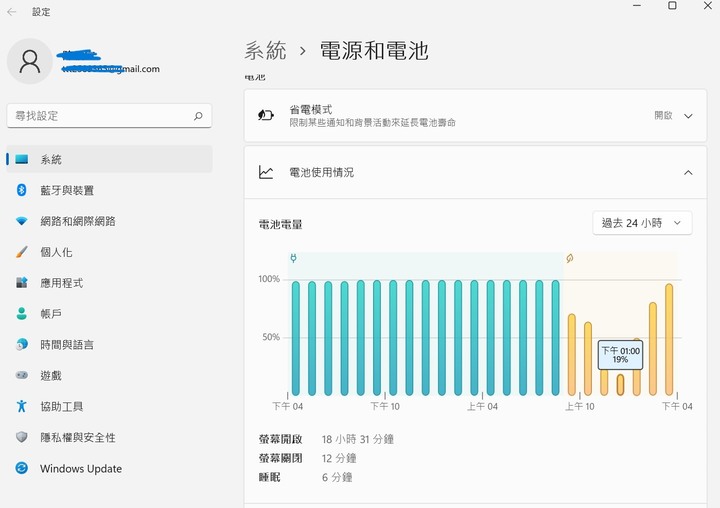Open 帳戶 settings
Image resolution: width=720 pixels, height=508 pixels.
point(109,314)
